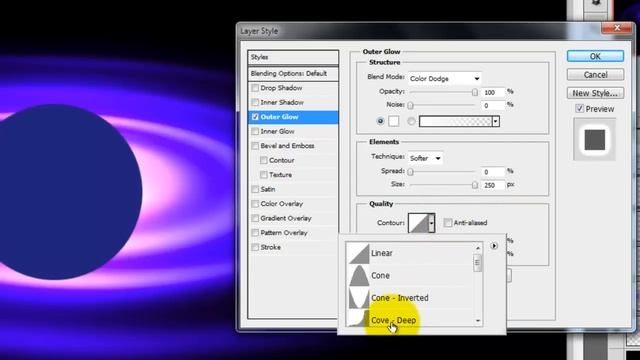The width and height of the screenshot is (640, 360).
Task: Select the Cone contour thumbnail
Action: pos(359,276)
